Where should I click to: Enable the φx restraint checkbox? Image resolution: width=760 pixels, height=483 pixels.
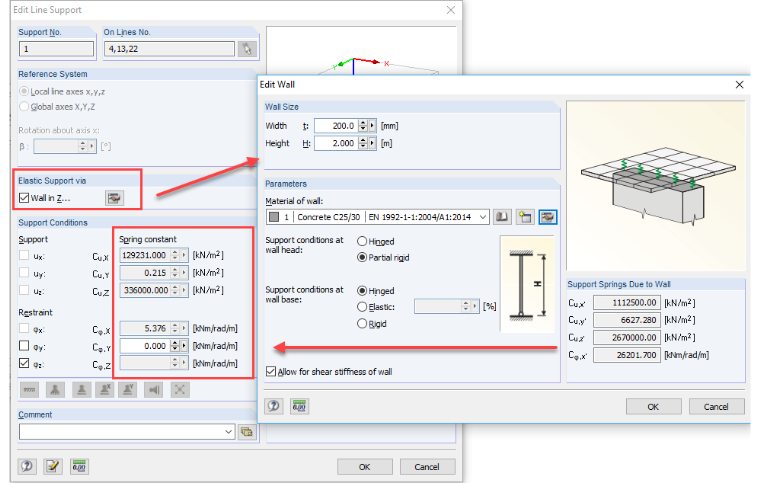coord(24,328)
